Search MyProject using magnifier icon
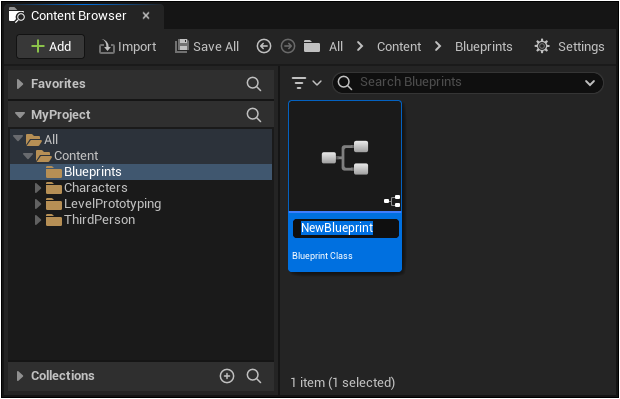Image resolution: width=620 pixels, height=399 pixels. click(x=253, y=115)
